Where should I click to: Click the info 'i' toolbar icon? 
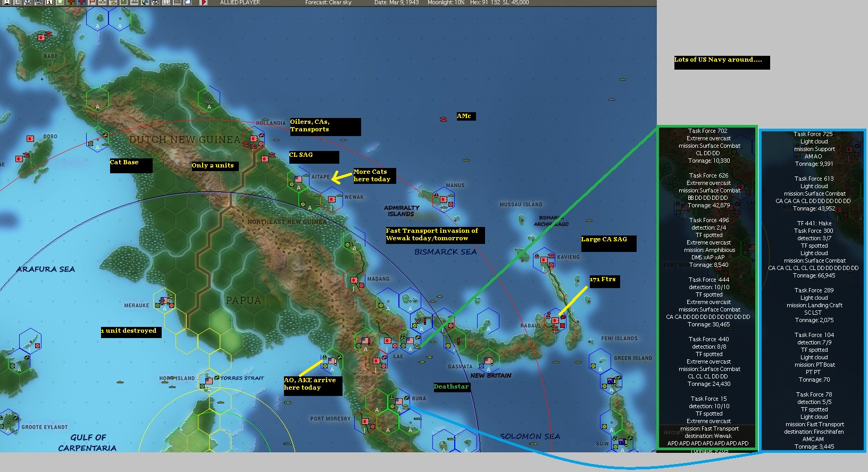(x=49, y=2)
